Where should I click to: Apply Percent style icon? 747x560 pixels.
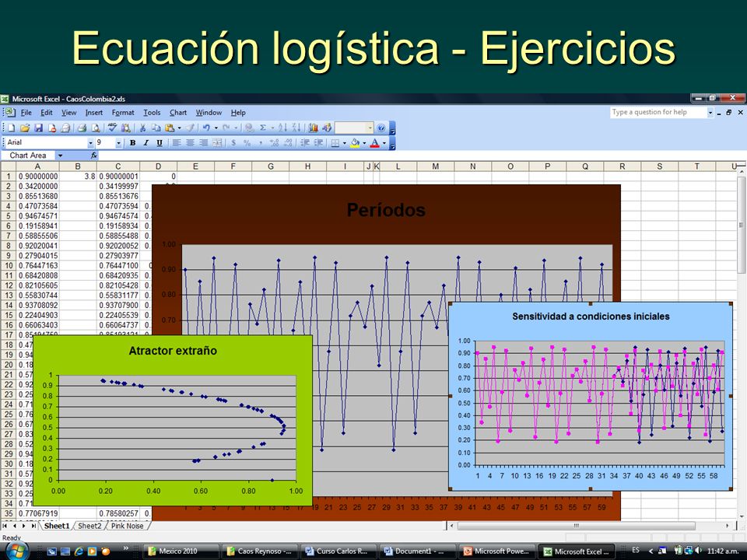[247, 142]
